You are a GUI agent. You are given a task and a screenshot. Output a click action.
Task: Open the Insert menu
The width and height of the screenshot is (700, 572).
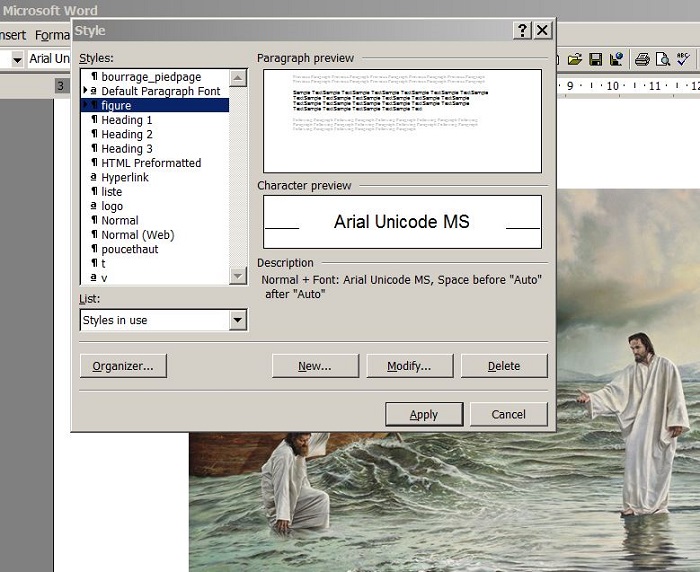coord(12,35)
